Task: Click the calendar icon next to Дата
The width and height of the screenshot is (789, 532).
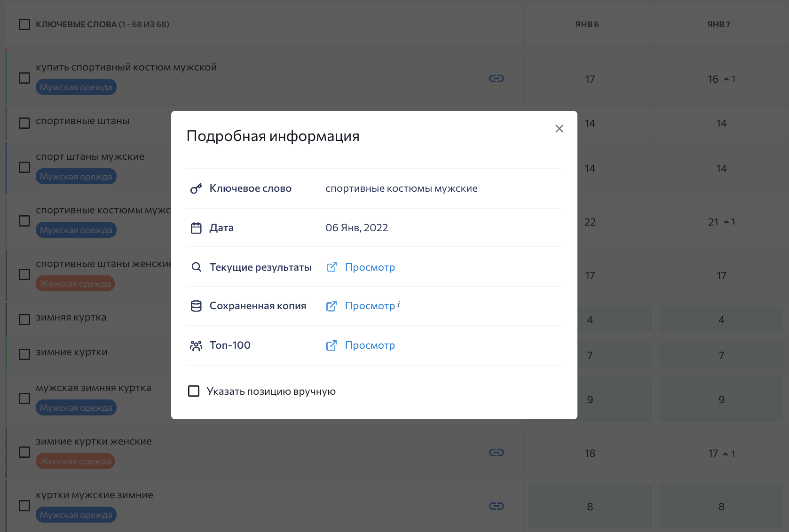Action: 196,228
